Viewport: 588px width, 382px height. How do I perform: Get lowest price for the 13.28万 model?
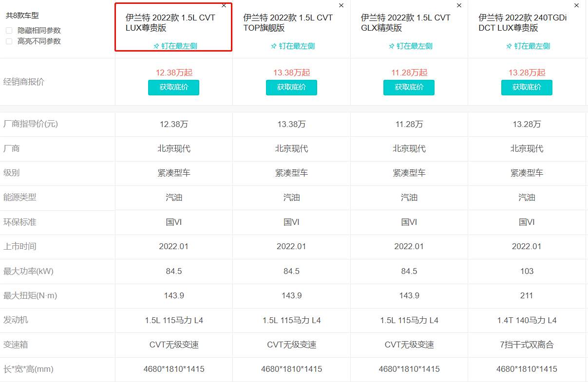pos(527,88)
